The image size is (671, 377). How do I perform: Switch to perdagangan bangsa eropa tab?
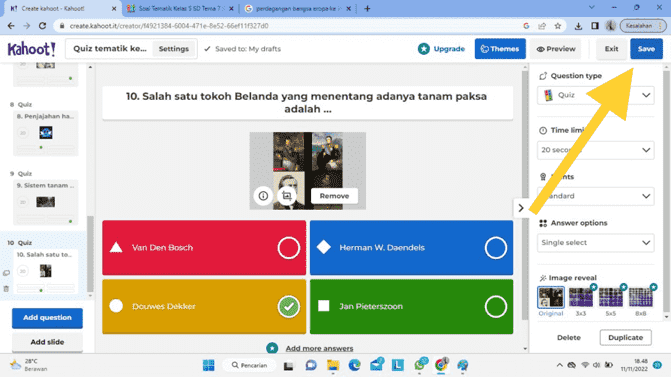(x=298, y=8)
